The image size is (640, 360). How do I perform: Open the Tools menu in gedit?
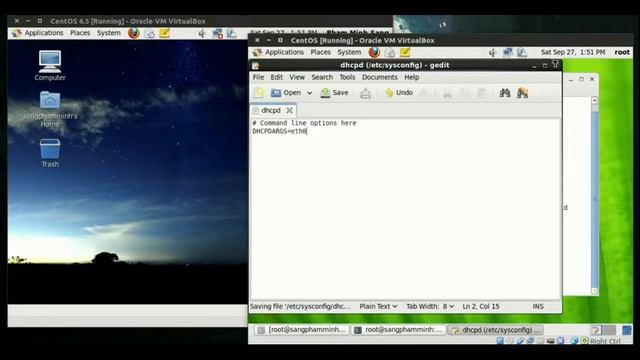click(347, 77)
